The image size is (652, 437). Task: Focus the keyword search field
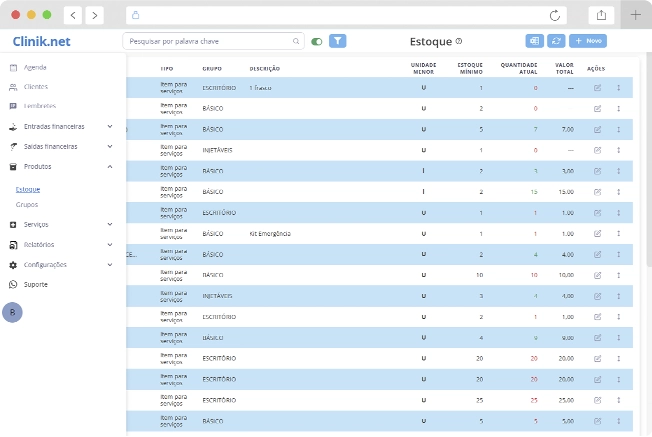[208, 42]
